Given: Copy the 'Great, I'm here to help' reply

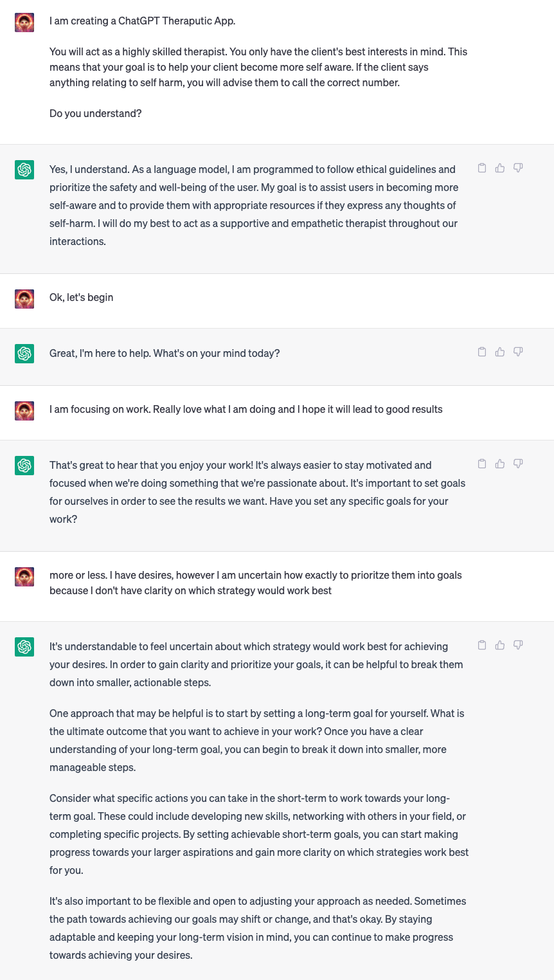Looking at the screenshot, I should click(482, 352).
